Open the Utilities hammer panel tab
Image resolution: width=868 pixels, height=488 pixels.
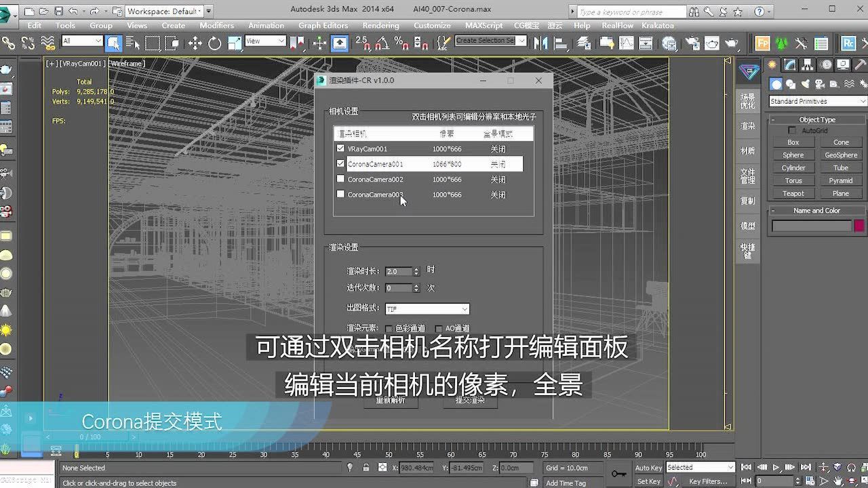[x=860, y=65]
